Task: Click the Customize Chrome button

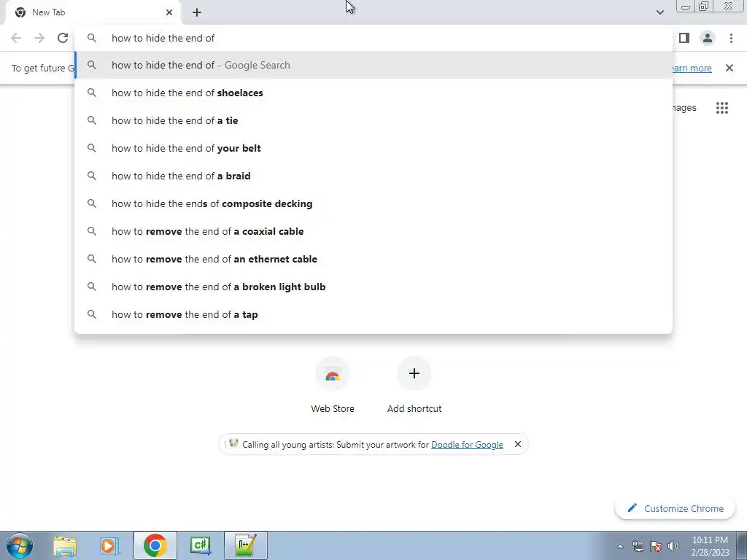Action: tap(676, 508)
